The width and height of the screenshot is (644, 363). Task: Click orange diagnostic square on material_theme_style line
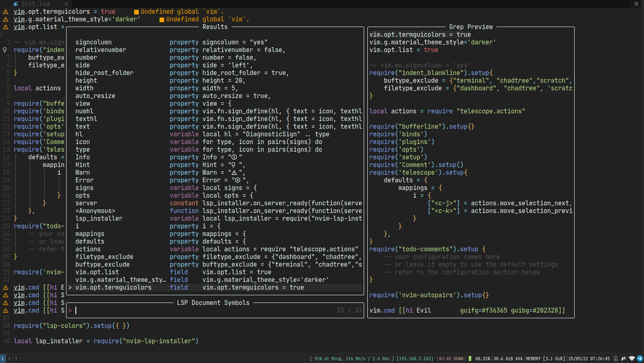pyautogui.click(x=162, y=19)
